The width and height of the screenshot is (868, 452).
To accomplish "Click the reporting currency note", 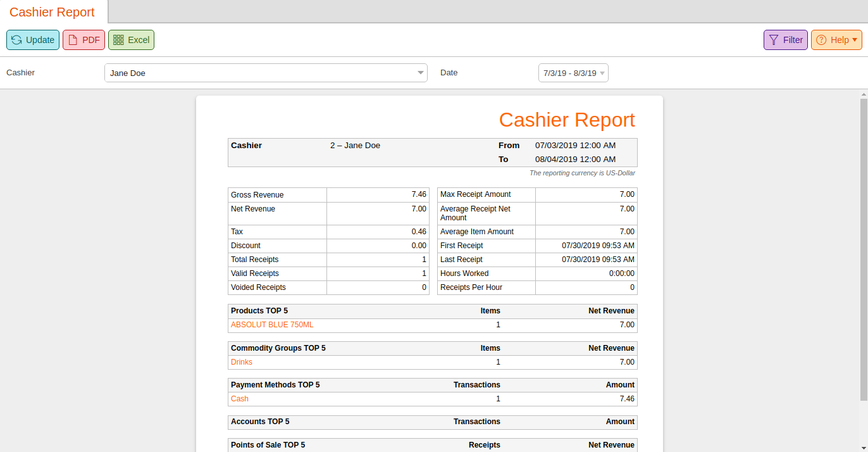I will [582, 173].
